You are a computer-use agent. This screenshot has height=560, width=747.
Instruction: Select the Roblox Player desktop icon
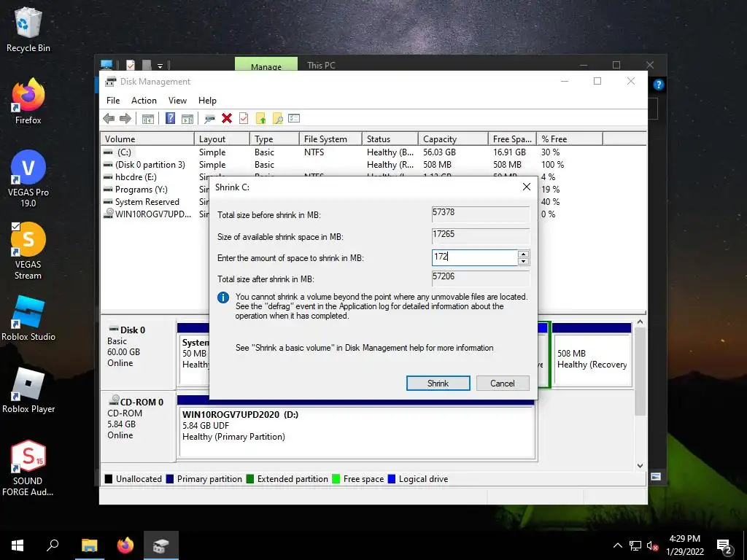point(28,391)
